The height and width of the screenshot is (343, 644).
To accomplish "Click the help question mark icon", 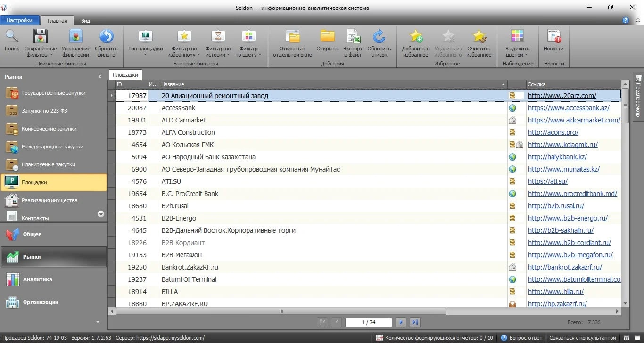I will (626, 20).
